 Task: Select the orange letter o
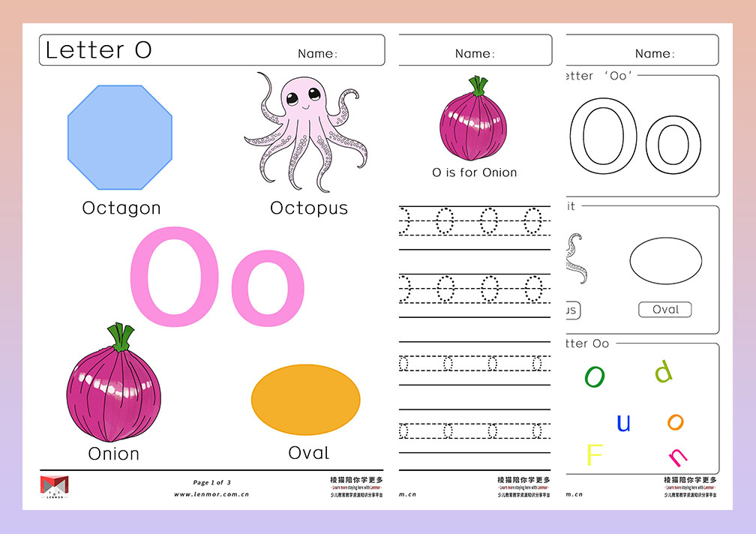click(676, 422)
